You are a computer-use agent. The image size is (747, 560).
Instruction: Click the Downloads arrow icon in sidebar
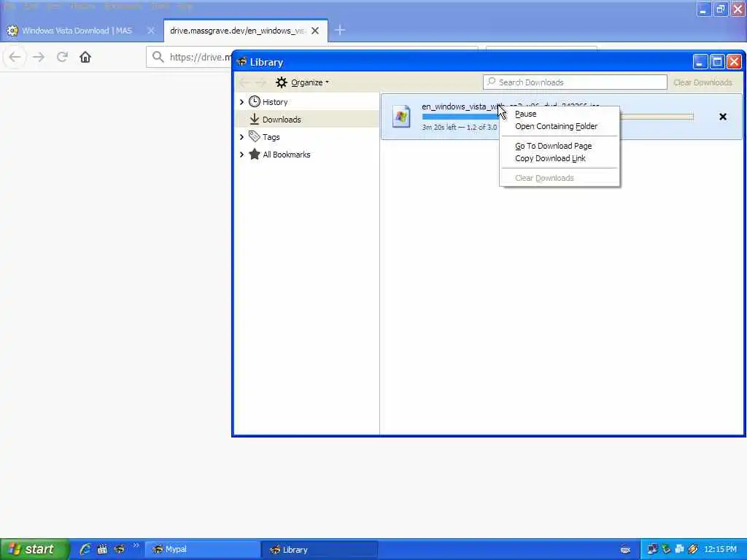tap(255, 119)
